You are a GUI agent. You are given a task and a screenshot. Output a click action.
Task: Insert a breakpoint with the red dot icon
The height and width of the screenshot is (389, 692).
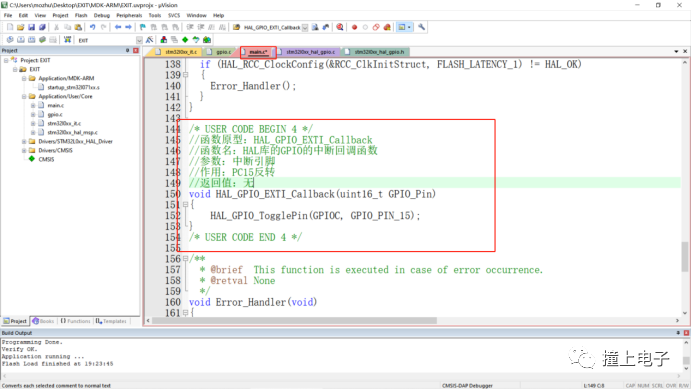pyautogui.click(x=354, y=27)
